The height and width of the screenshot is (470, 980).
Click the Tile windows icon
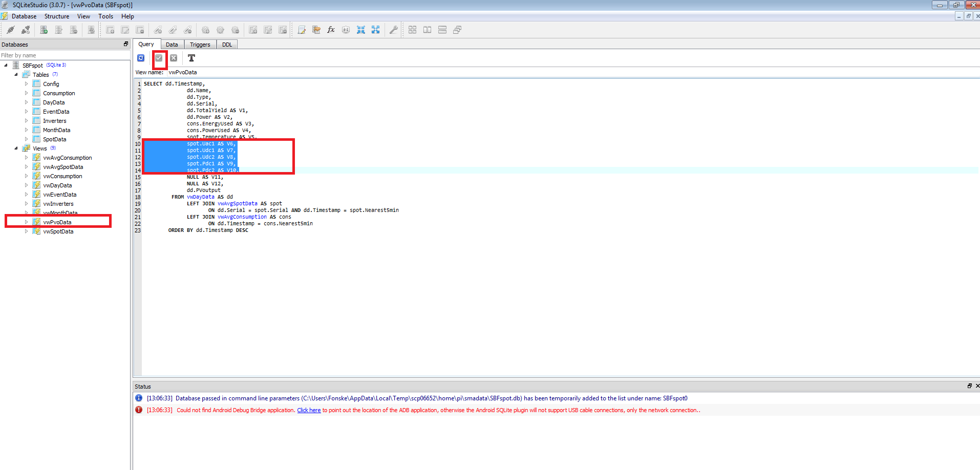(x=413, y=30)
